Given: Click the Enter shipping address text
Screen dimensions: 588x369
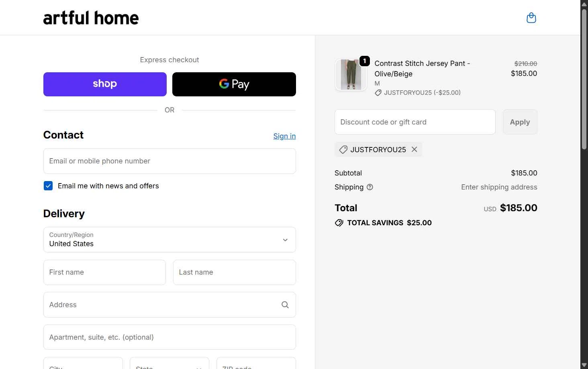Looking at the screenshot, I should pos(499,187).
